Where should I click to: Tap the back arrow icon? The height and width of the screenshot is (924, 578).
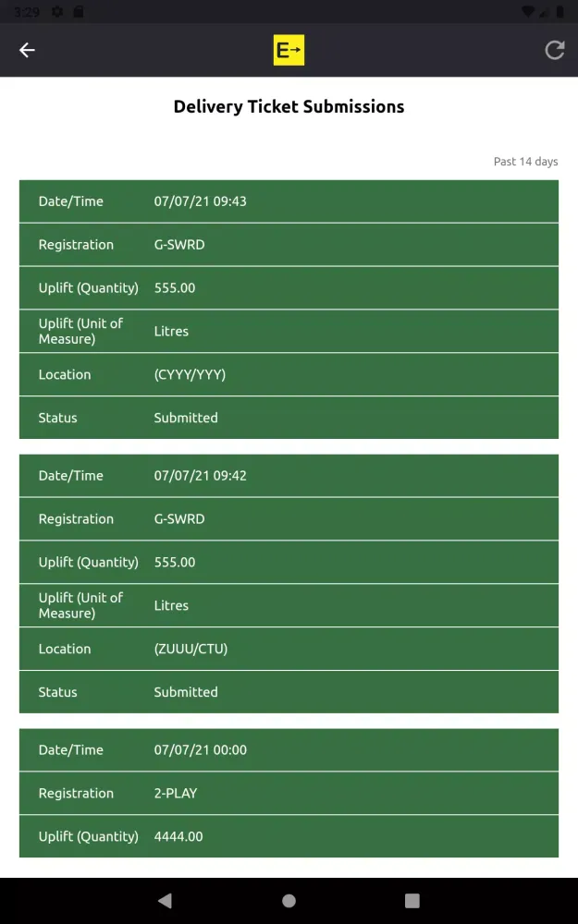tap(28, 50)
